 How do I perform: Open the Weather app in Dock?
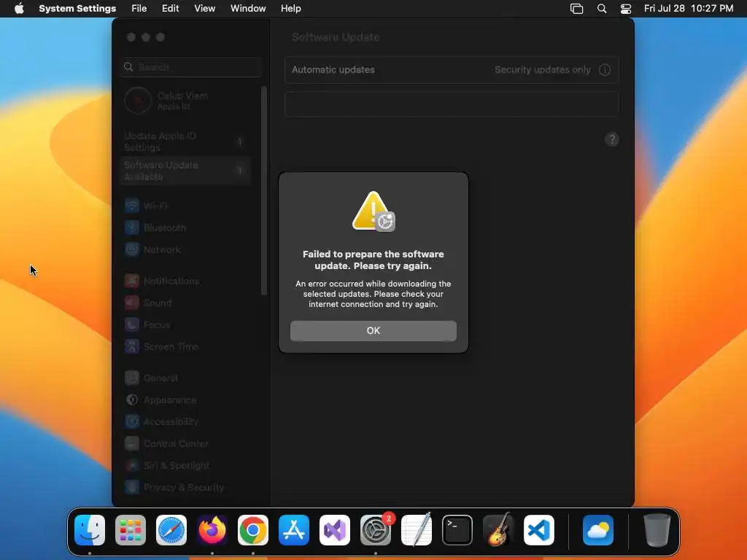(x=598, y=530)
